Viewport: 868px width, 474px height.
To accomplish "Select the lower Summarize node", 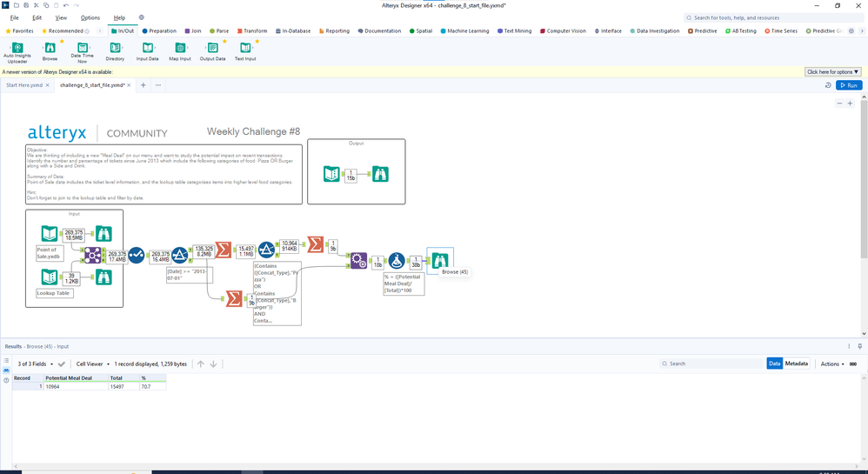I will coord(234,298).
